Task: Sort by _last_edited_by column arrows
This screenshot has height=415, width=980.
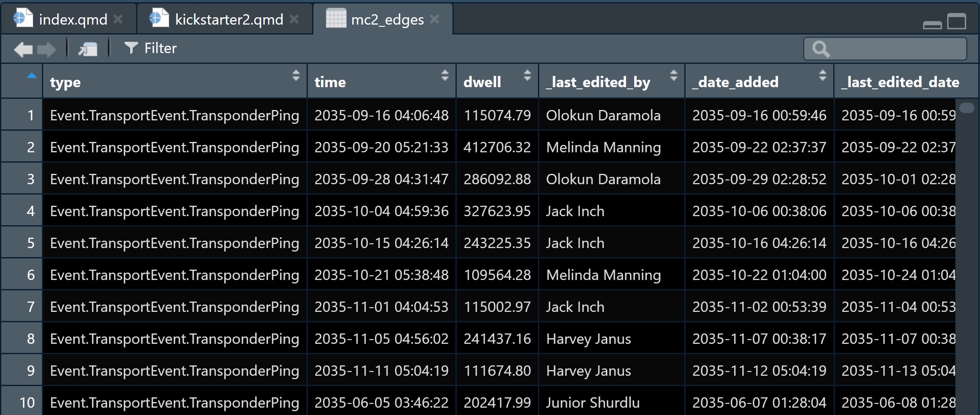Action: (x=673, y=75)
